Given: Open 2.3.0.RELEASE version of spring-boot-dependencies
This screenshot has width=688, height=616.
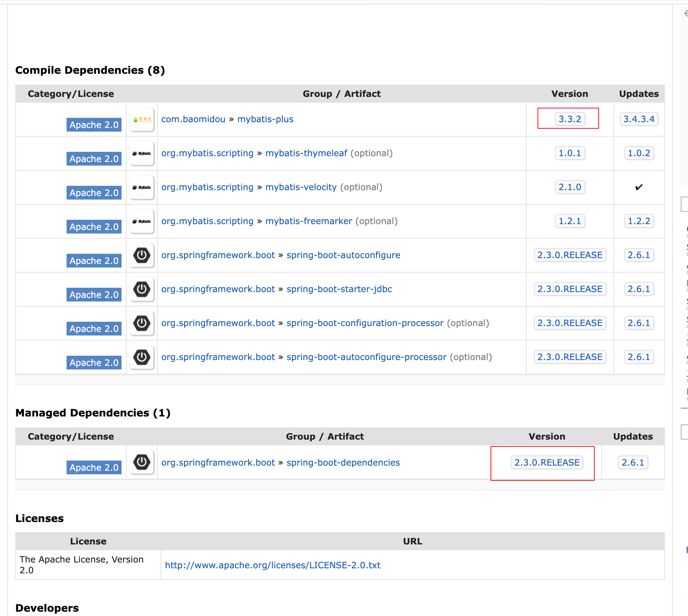Looking at the screenshot, I should pyautogui.click(x=547, y=462).
